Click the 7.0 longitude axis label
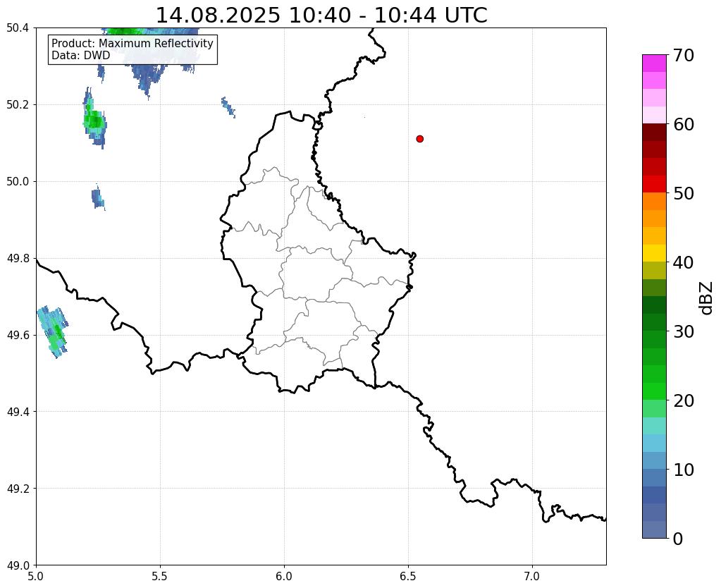 tap(532, 576)
